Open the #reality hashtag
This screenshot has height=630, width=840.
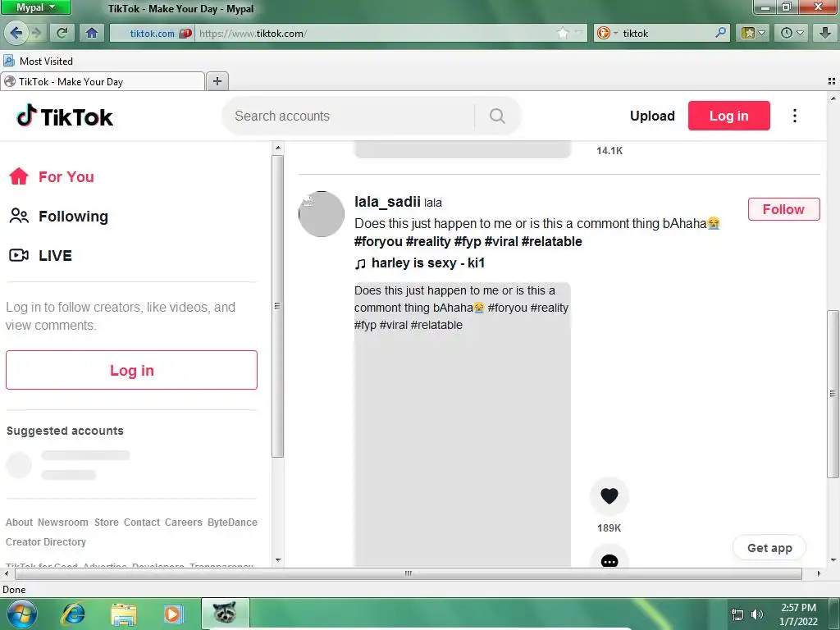pos(428,242)
